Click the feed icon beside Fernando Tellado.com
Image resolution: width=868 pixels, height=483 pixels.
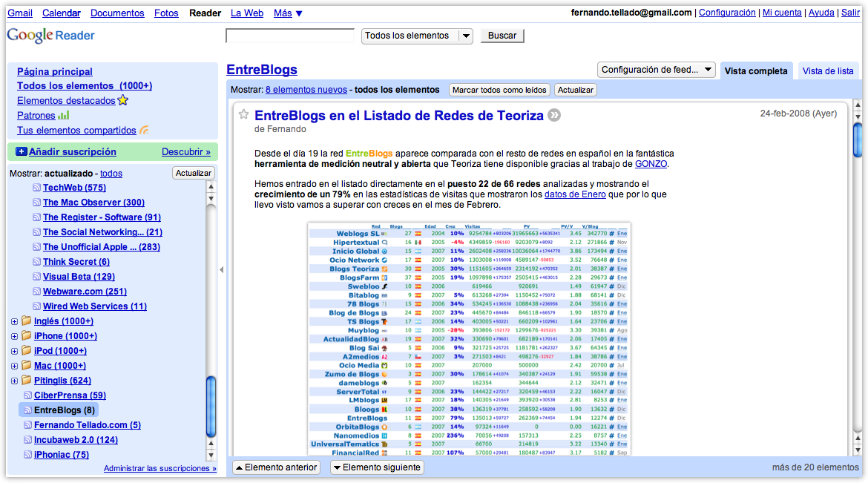[27, 425]
